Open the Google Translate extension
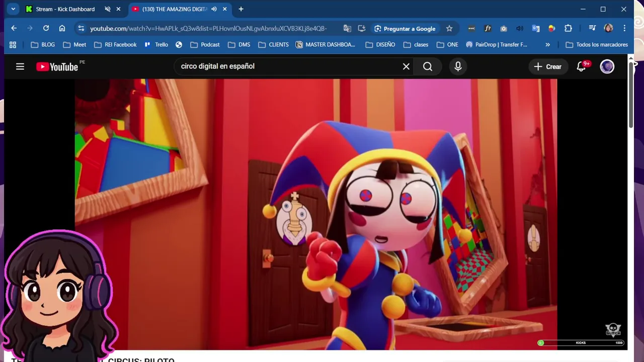Screen dimensions: 644x362 tap(536, 29)
